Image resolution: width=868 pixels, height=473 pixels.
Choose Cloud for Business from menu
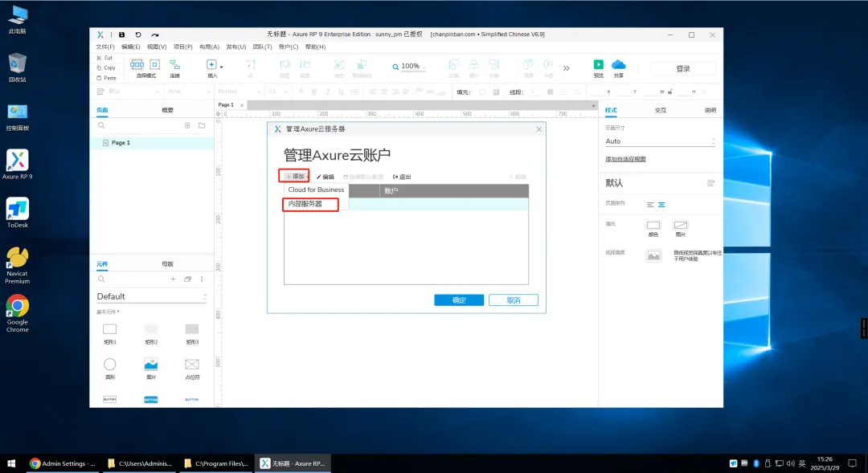click(x=316, y=190)
